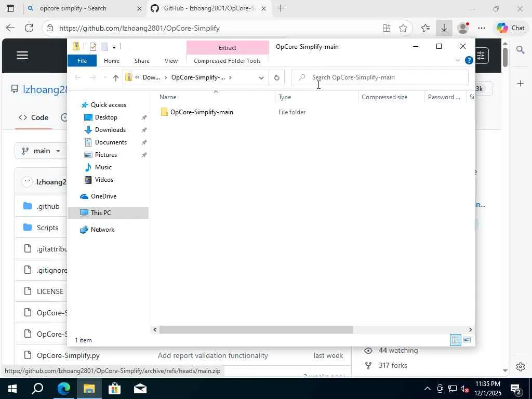Open the notification center icon

[516, 389]
